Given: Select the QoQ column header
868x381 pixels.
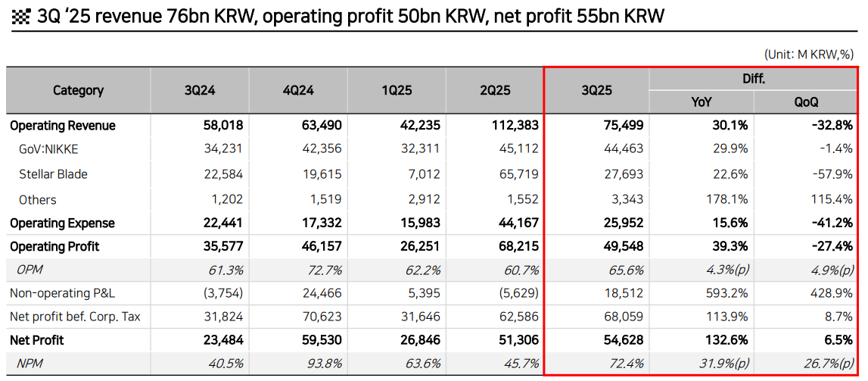Looking at the screenshot, I should pos(806,102).
